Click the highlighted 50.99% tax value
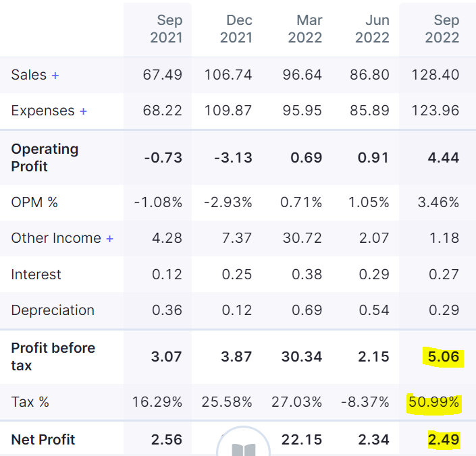Viewport: 476px width, 456px height. point(433,403)
